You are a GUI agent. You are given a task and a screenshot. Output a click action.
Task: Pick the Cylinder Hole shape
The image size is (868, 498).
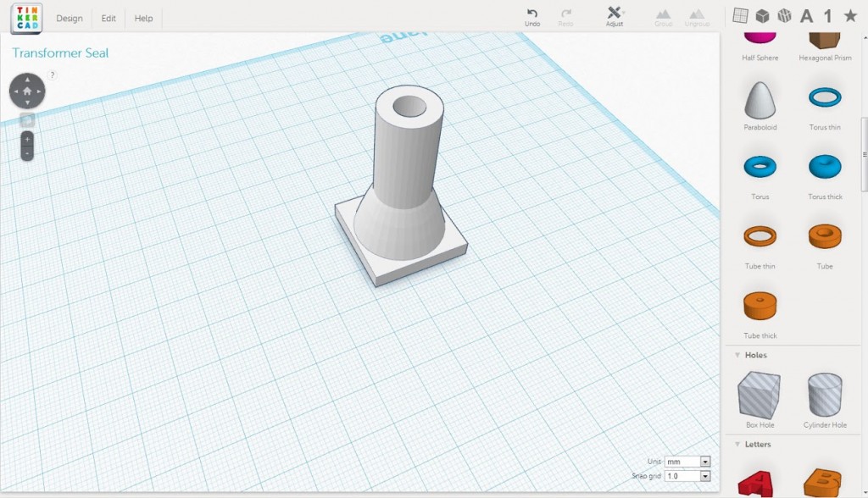click(x=824, y=395)
